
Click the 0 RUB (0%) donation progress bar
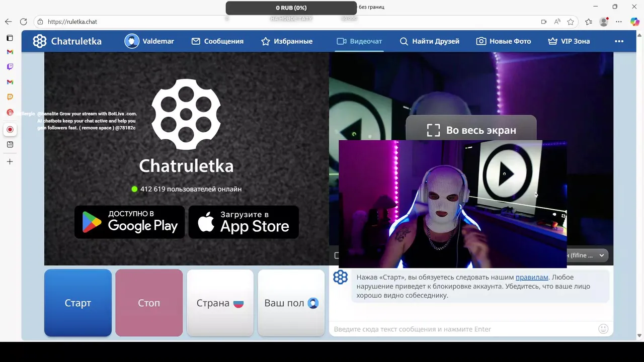click(x=291, y=8)
